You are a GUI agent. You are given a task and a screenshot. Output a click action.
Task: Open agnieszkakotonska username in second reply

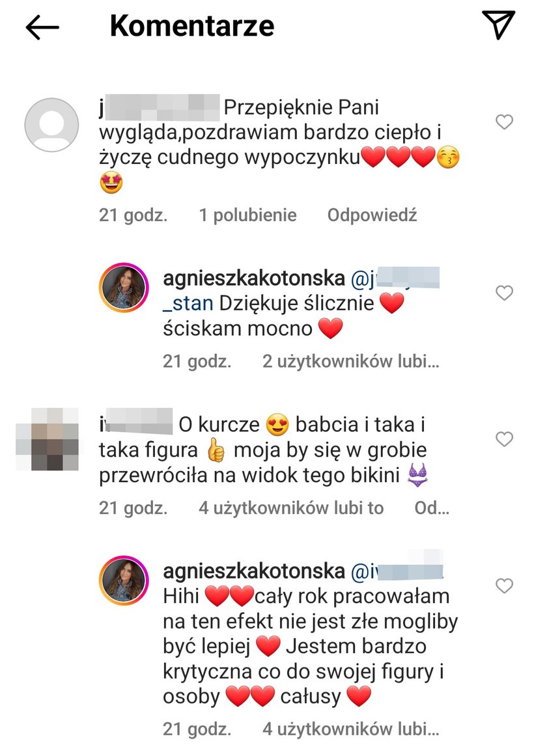(254, 571)
